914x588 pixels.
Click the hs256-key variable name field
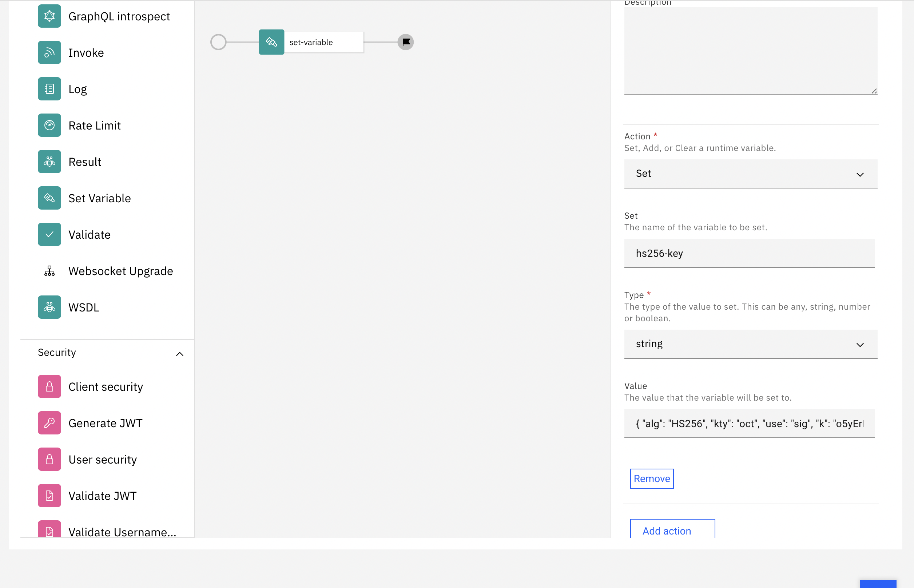749,253
